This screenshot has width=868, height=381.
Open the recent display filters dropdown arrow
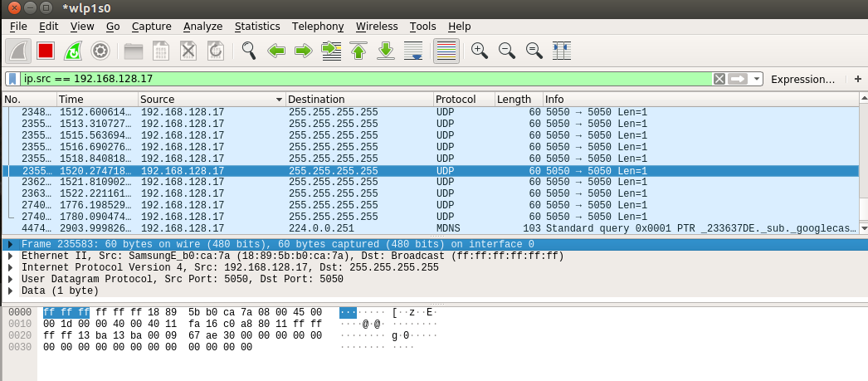click(x=757, y=79)
